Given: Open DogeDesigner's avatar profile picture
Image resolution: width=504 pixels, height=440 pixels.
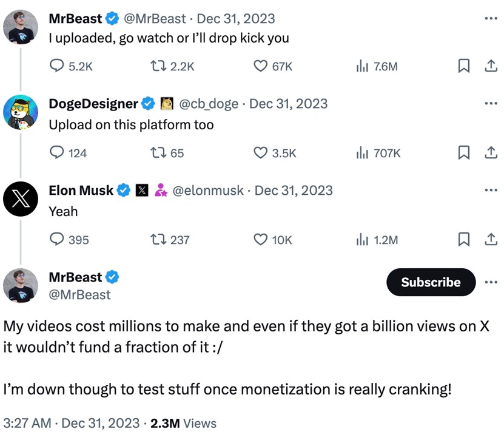Looking at the screenshot, I should (21, 112).
